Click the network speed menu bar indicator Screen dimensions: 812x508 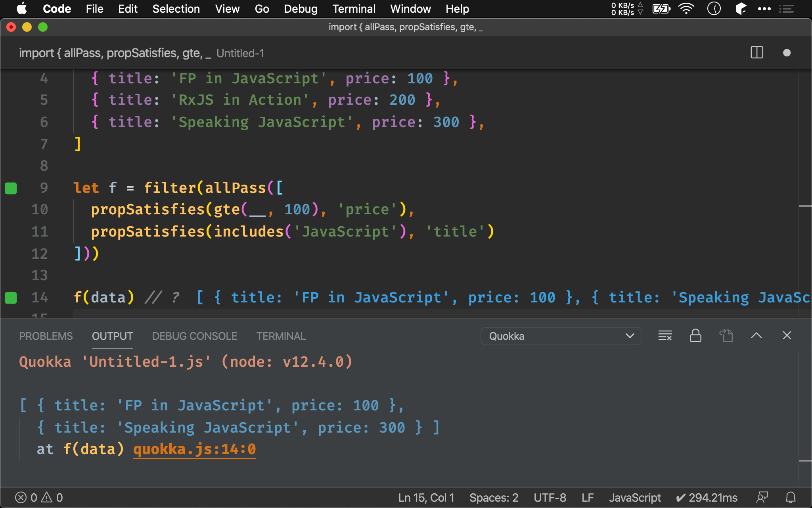[x=627, y=9]
